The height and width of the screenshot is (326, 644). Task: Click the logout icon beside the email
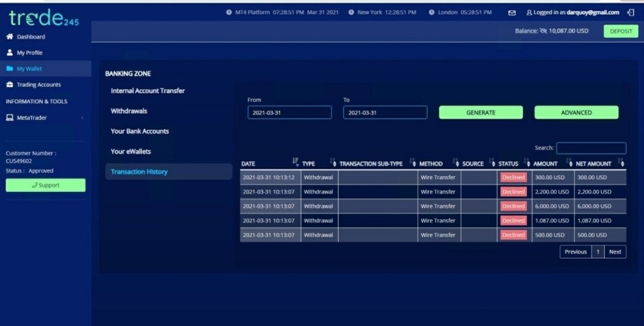pyautogui.click(x=631, y=13)
